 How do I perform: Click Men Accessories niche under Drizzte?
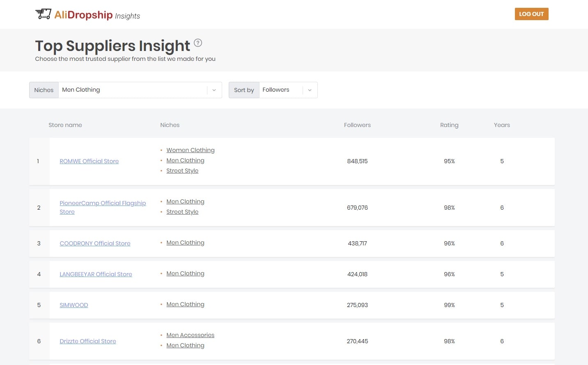(190, 335)
